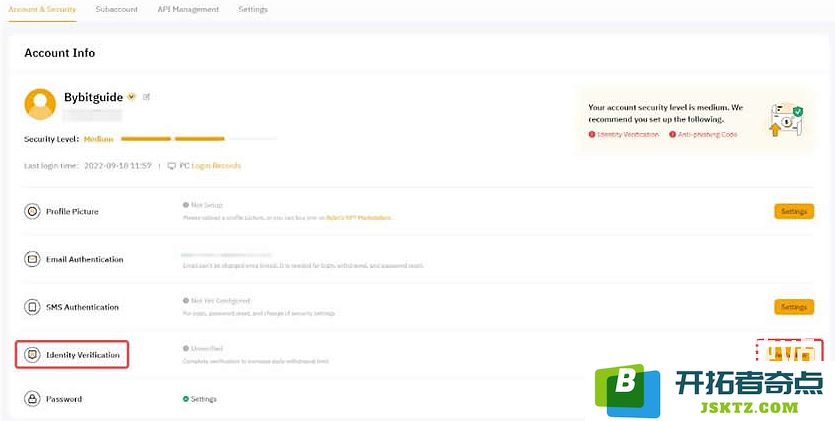
Task: Open the Subaccount tab
Action: point(117,10)
